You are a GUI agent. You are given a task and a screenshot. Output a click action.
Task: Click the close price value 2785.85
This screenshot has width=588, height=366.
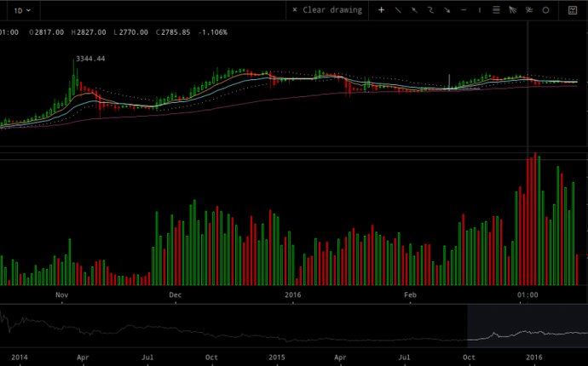(x=176, y=32)
